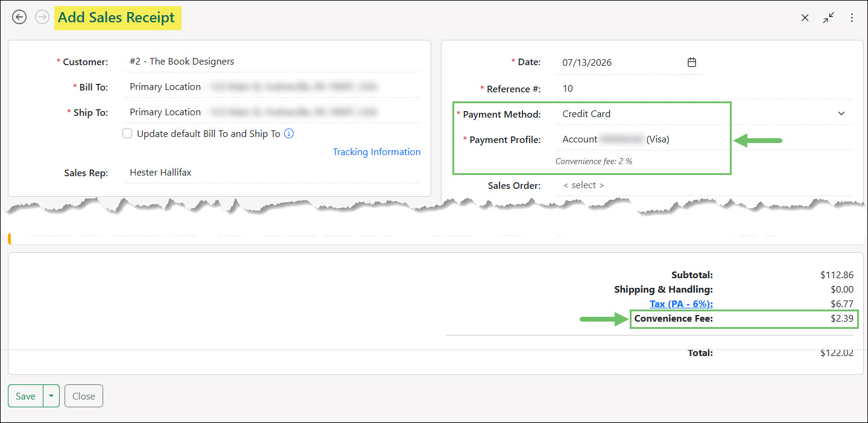The height and width of the screenshot is (423, 868).
Task: Click the Total label
Action: (x=700, y=353)
